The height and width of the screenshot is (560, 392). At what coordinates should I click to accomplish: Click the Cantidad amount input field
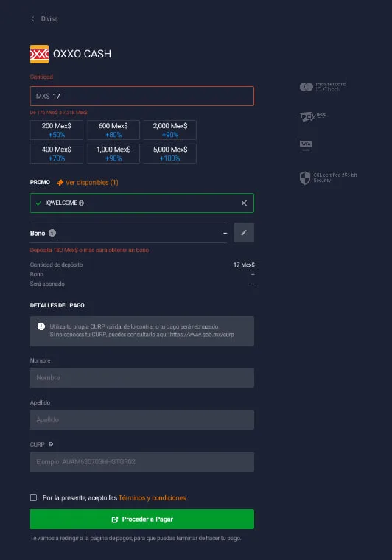point(142,96)
